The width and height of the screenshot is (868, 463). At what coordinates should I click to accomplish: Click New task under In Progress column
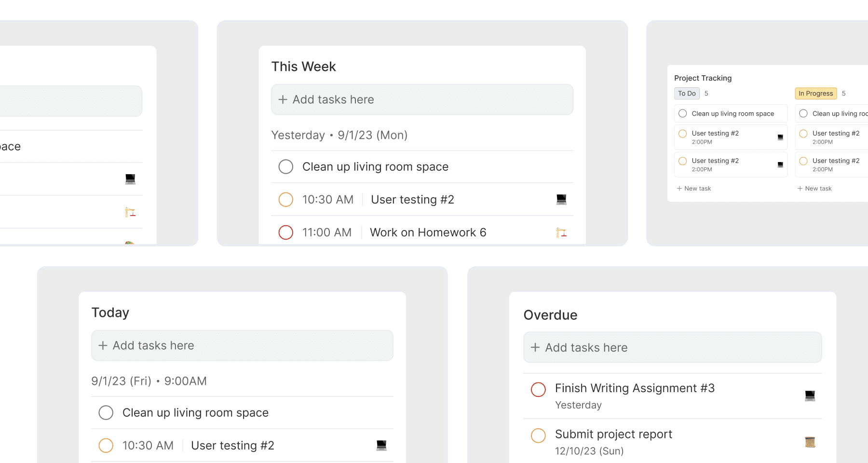tap(814, 189)
